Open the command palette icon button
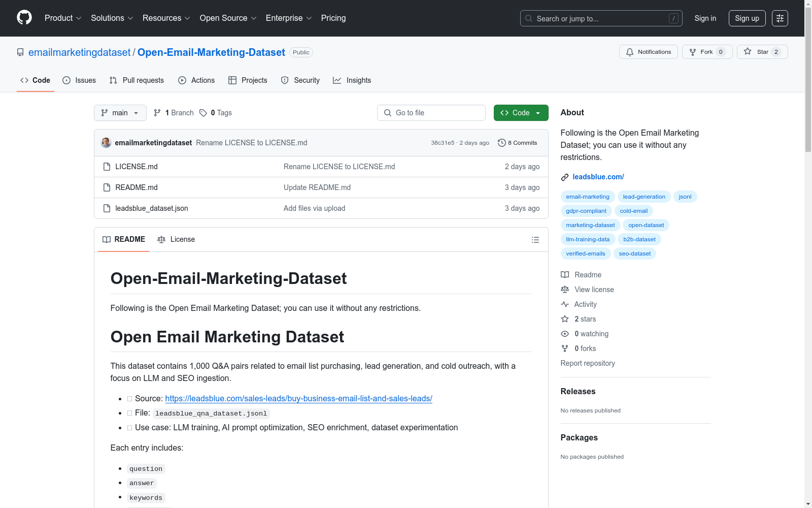 (x=780, y=18)
